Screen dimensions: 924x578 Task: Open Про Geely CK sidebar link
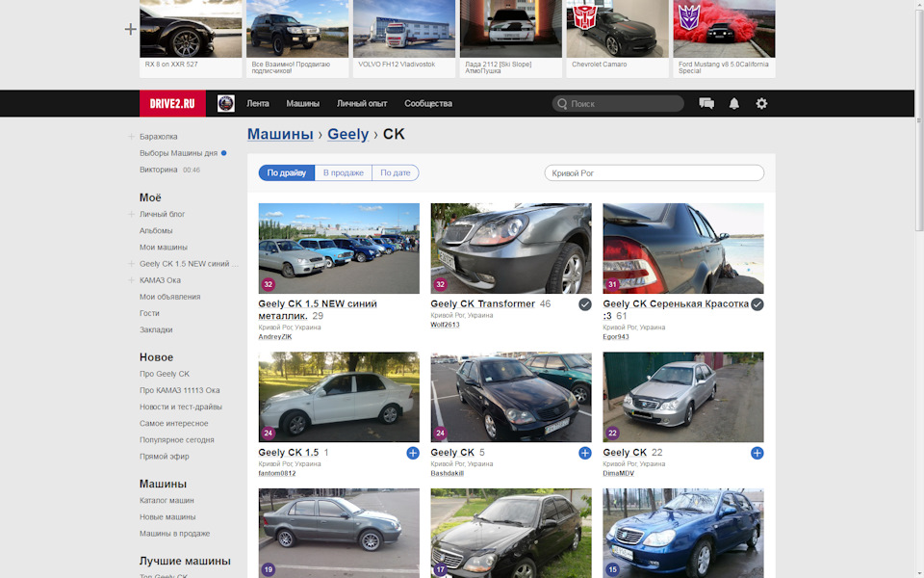click(165, 374)
